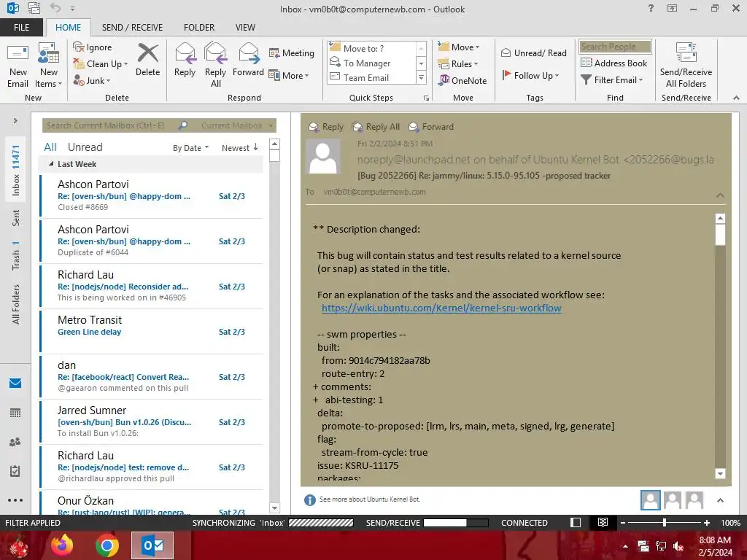Toggle Unread/ Read status
The image size is (747, 560).
(533, 52)
